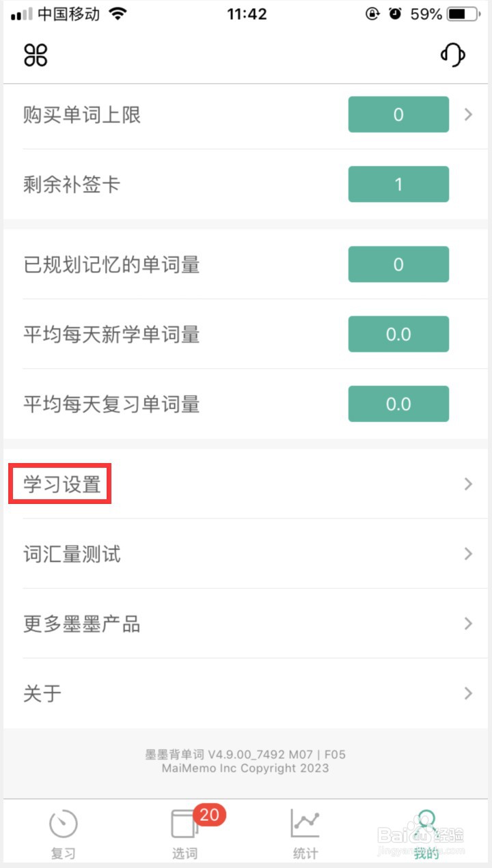Open the four-leaf menu icon
The height and width of the screenshot is (868, 492).
36,55
